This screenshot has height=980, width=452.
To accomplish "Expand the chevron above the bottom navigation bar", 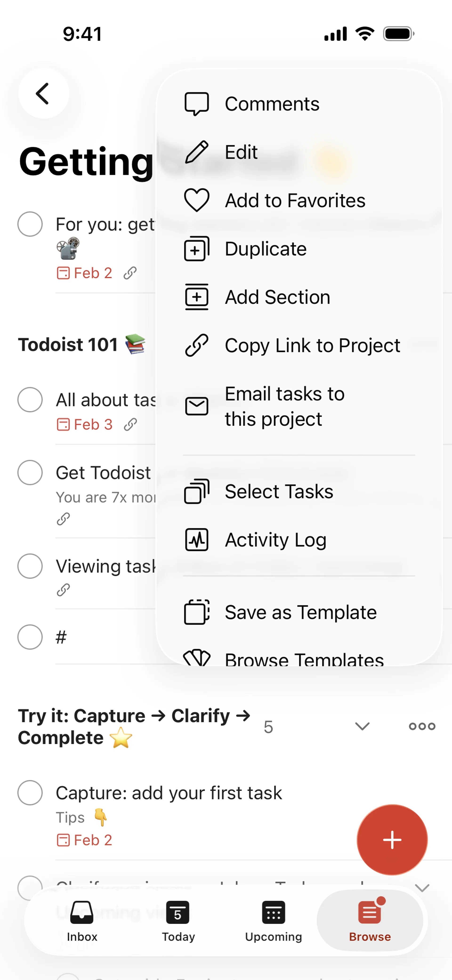I will [x=422, y=888].
